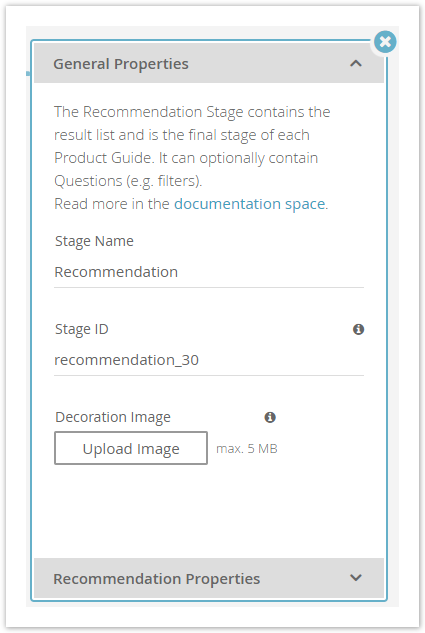Screen dimensions: 425x633
Task: Click the empty area below Upload Image
Action: coord(209,511)
